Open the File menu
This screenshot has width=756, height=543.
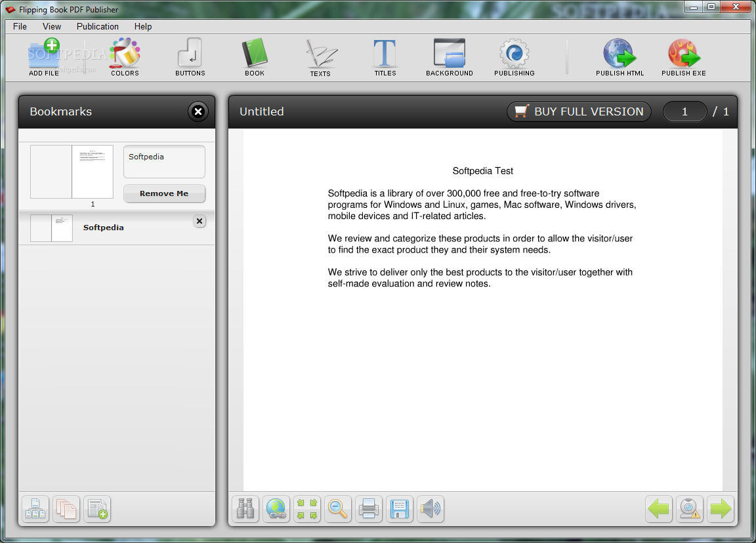[x=20, y=26]
